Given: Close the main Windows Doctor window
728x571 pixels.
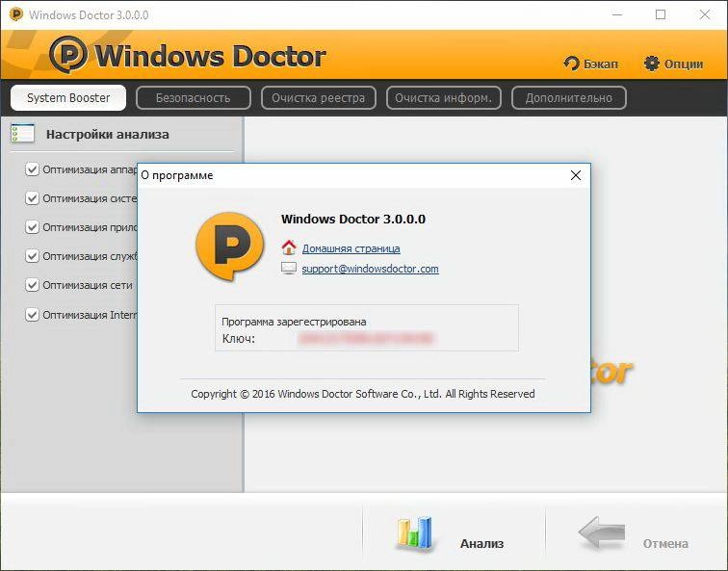Looking at the screenshot, I should coord(704,14).
